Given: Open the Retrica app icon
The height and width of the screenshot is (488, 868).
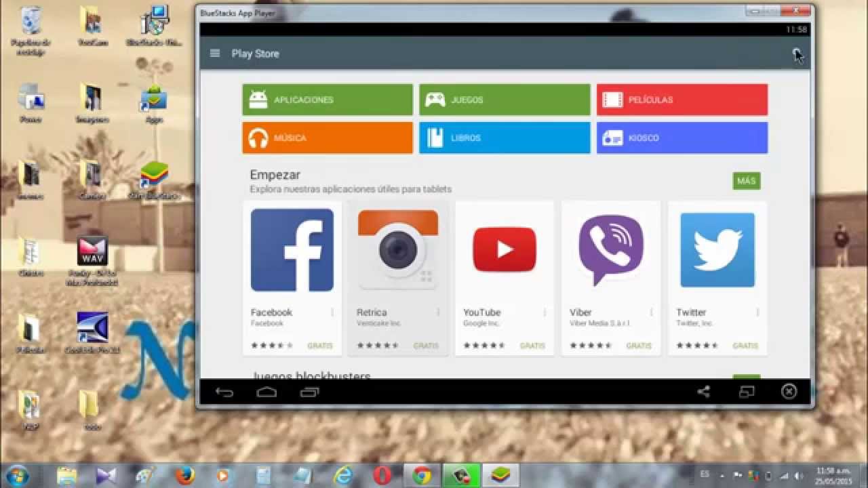Looking at the screenshot, I should click(398, 250).
